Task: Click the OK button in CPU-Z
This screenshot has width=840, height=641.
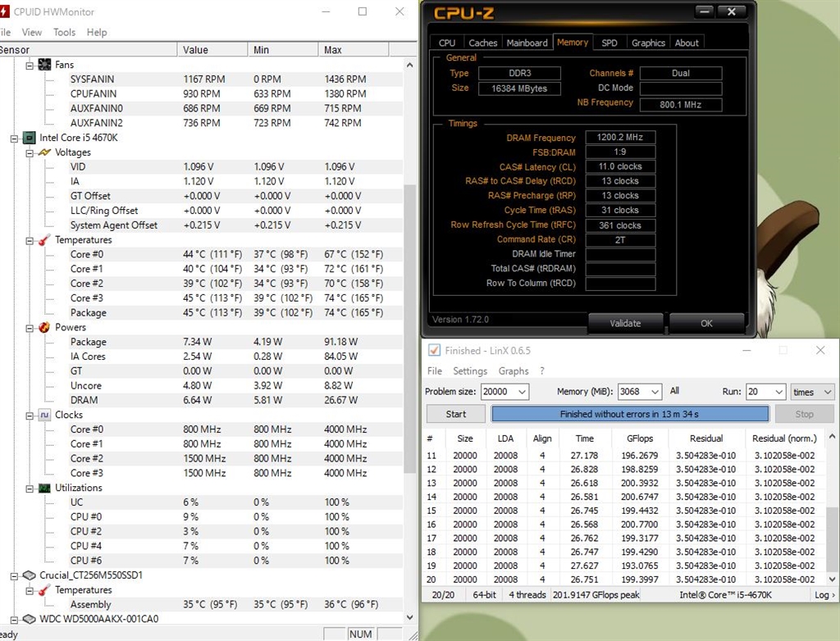Action: click(x=706, y=324)
